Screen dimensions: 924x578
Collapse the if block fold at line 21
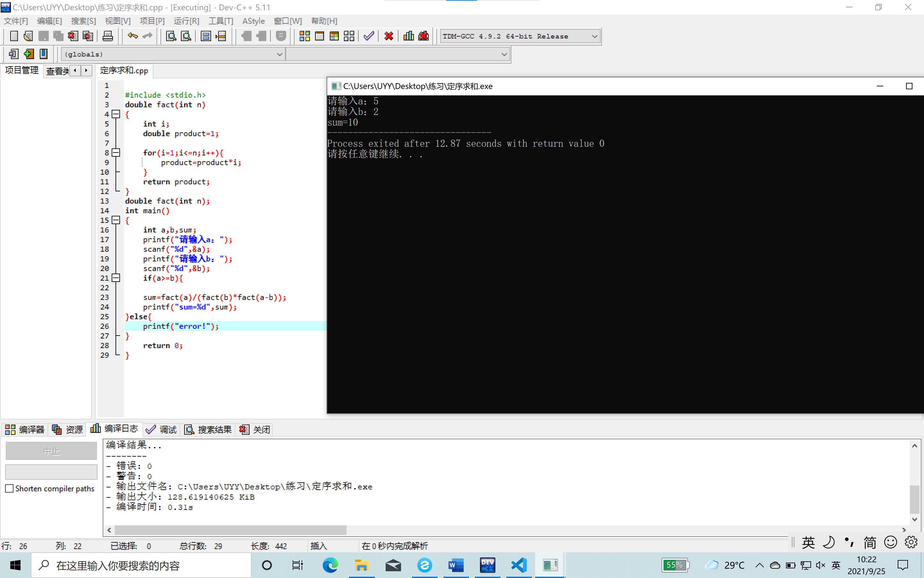click(116, 278)
